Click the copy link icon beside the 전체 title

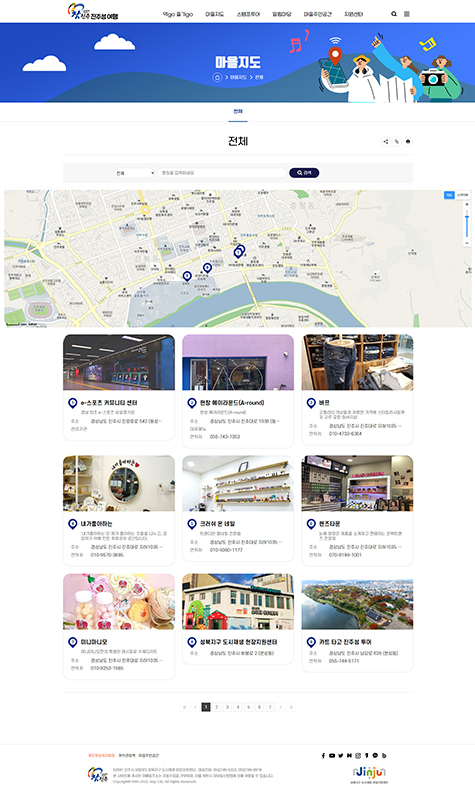click(x=397, y=141)
